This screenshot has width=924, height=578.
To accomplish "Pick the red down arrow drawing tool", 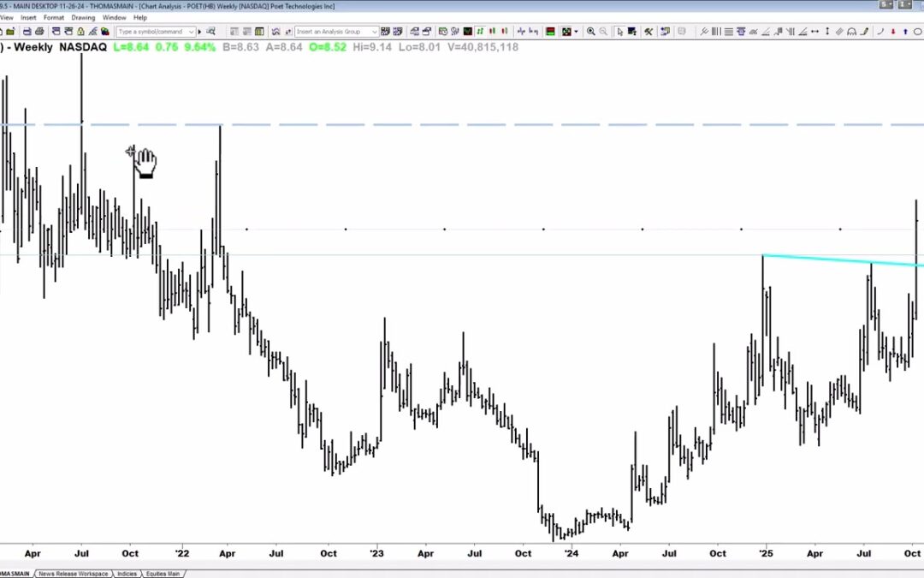I will [x=893, y=32].
